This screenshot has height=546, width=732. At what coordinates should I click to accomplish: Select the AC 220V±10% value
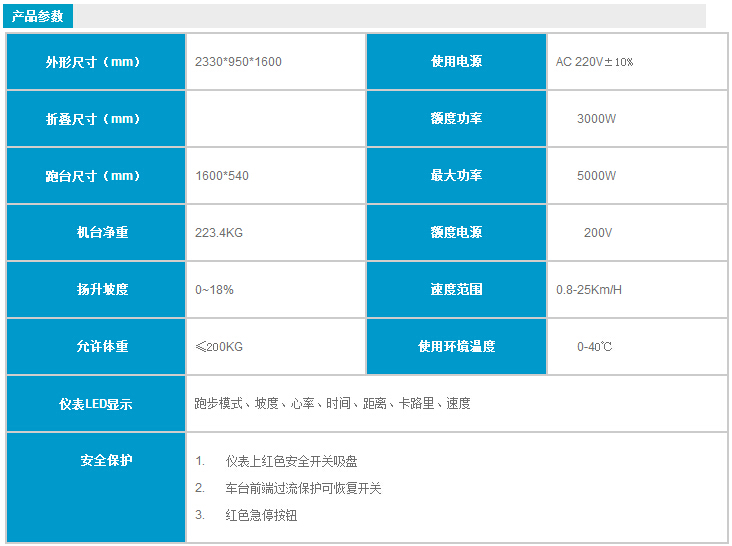(x=594, y=62)
